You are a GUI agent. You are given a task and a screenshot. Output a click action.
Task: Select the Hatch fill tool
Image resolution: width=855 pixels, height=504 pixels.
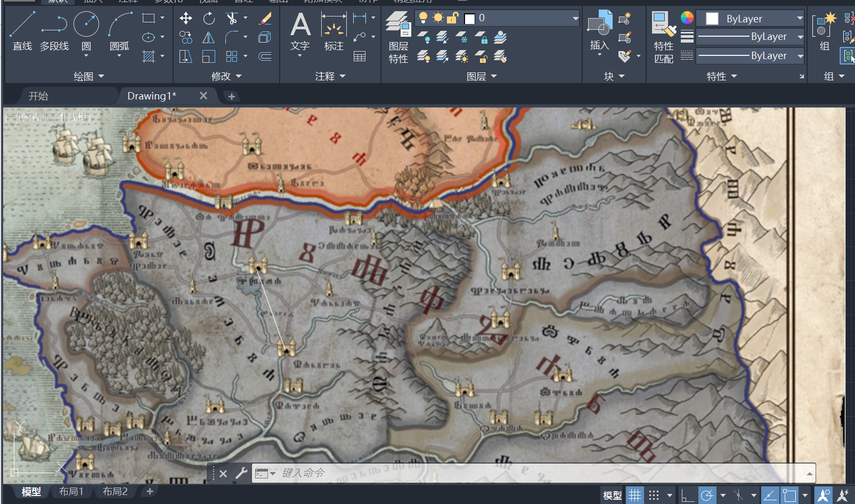pyautogui.click(x=149, y=56)
